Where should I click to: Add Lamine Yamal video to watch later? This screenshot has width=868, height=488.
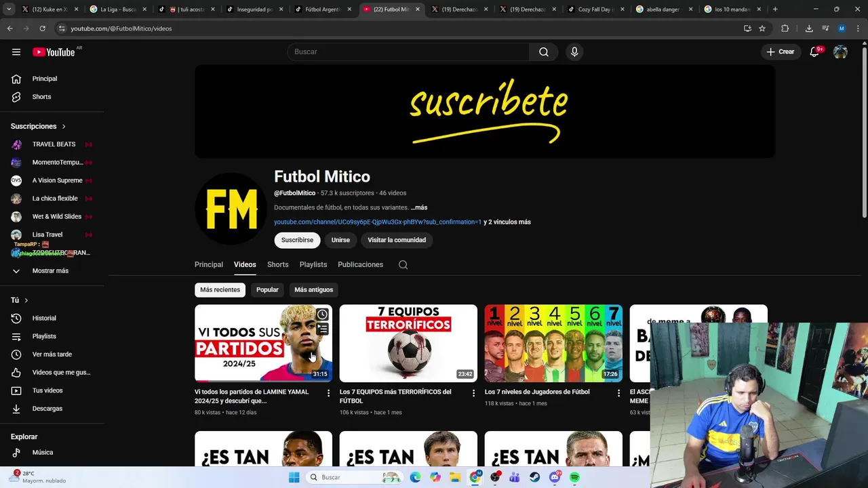(x=322, y=314)
